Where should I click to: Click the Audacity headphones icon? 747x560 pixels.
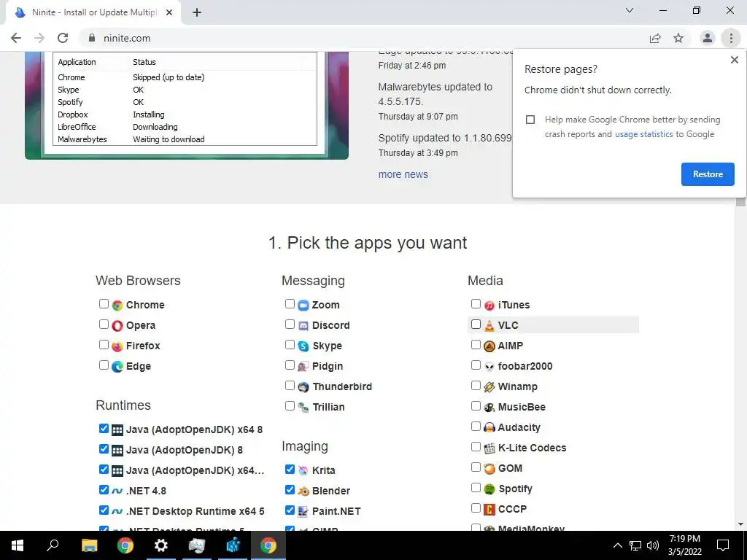[489, 427]
